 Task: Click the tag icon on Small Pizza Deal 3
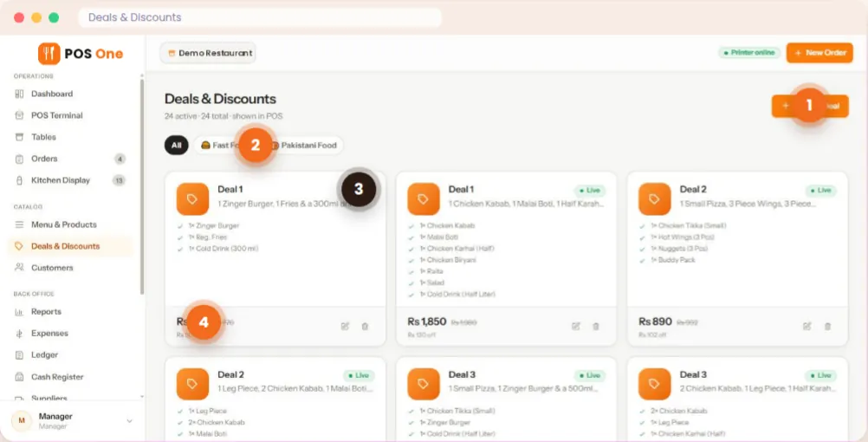pos(424,384)
